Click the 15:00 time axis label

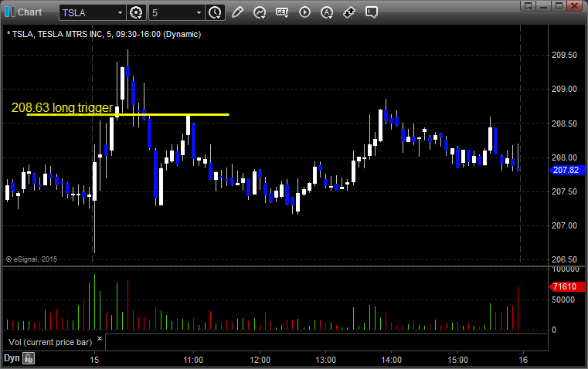(458, 360)
